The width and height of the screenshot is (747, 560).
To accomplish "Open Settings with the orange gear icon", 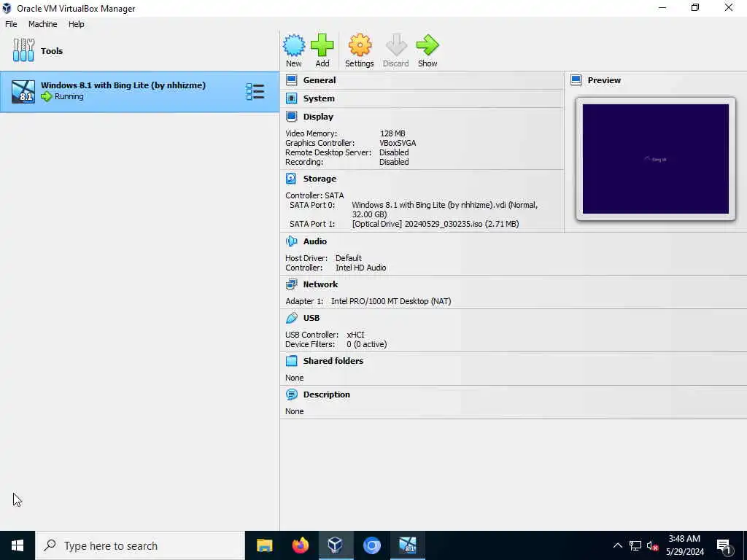I will 359,46.
